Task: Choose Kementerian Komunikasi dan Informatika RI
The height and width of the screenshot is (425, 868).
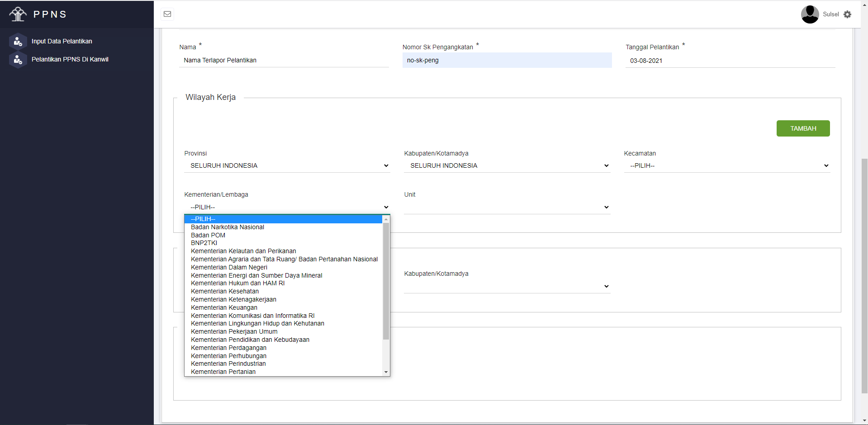Action: 284,316
